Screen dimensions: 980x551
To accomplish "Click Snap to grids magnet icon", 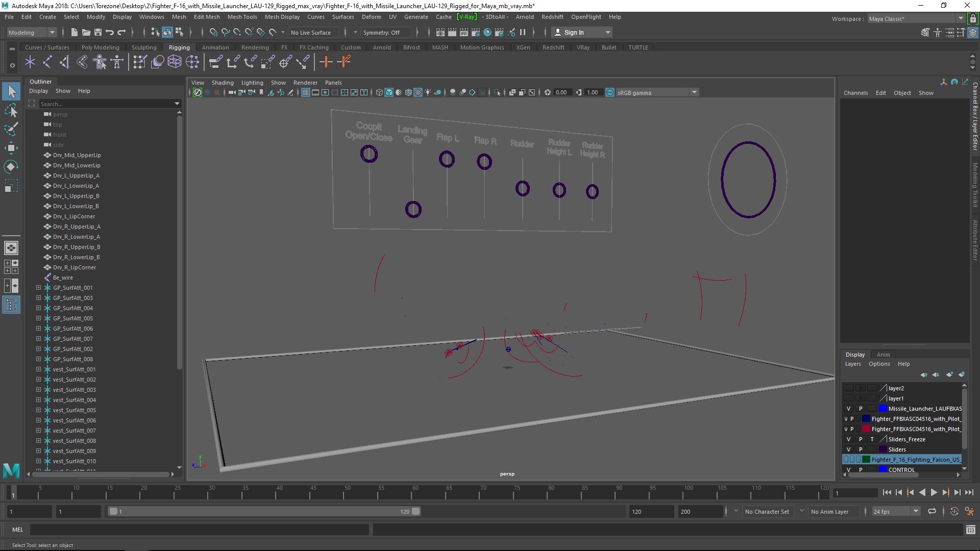I will (213, 32).
